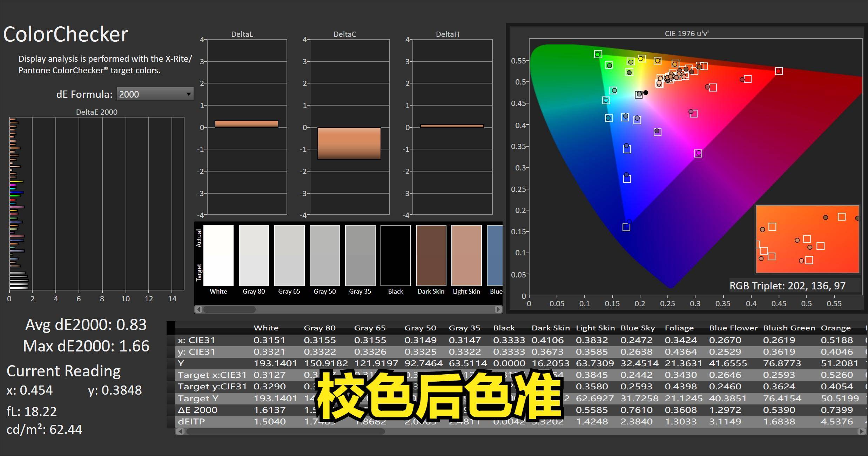The height and width of the screenshot is (456, 868).
Task: Click the red primary point on CIE chart
Action: pyautogui.click(x=779, y=71)
